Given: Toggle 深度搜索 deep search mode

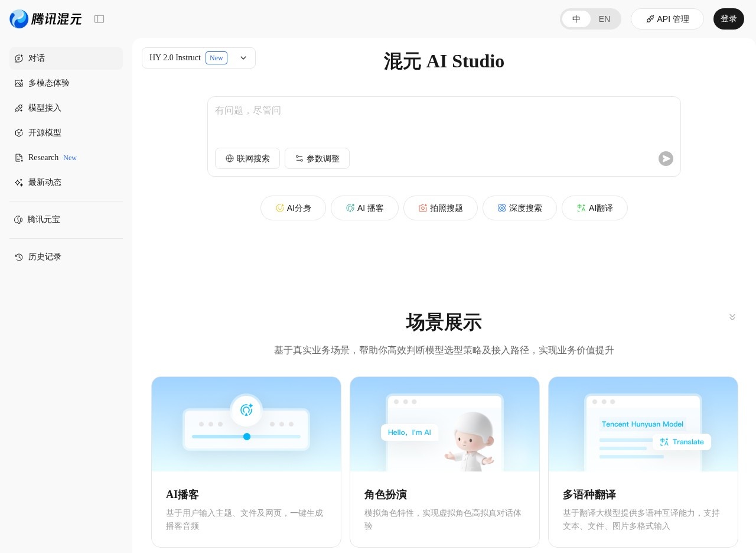Looking at the screenshot, I should coord(519,208).
